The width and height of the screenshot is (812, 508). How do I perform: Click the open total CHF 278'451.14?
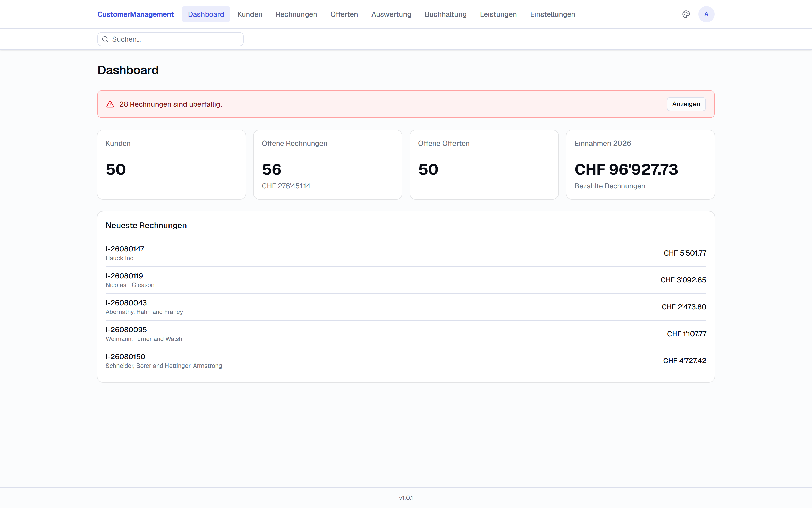click(286, 186)
